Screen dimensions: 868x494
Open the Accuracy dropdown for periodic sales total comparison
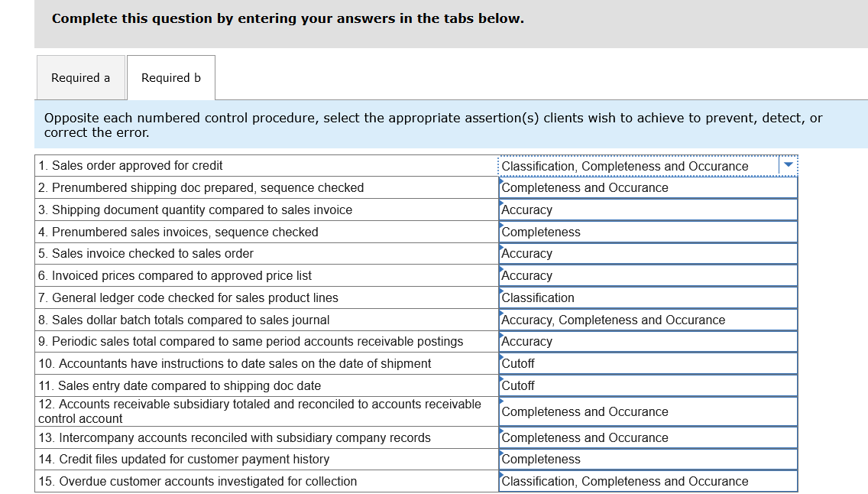point(648,341)
